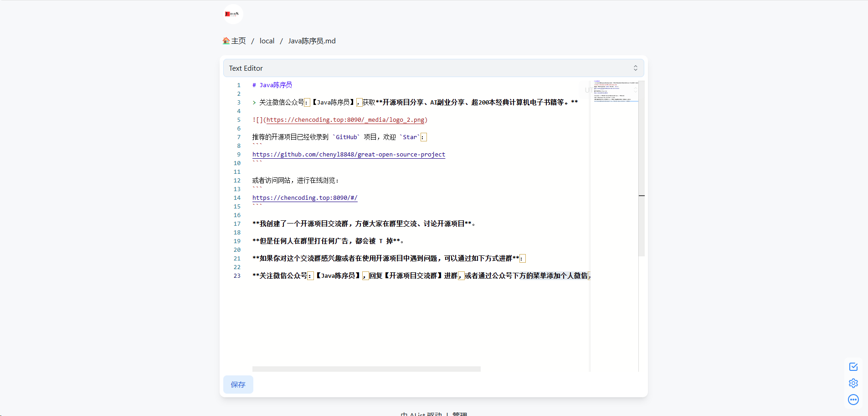Click the chencoding.top:8090/#/ link on line 14
Screen dimensions: 868x416
305,198
